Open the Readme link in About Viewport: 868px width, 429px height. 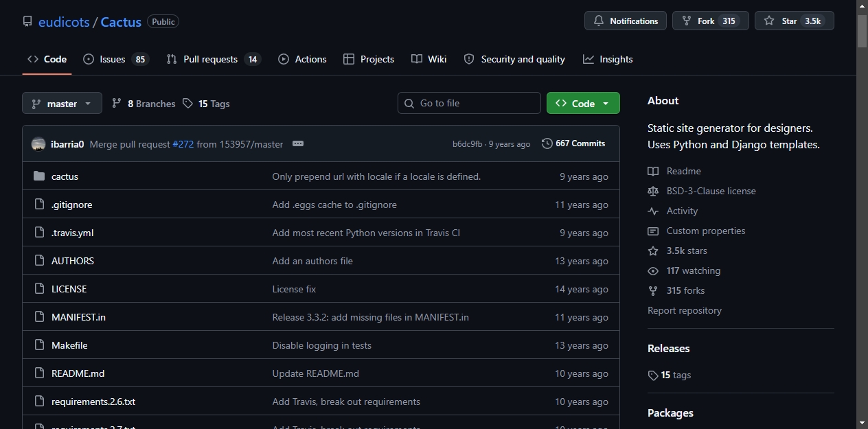pos(674,171)
